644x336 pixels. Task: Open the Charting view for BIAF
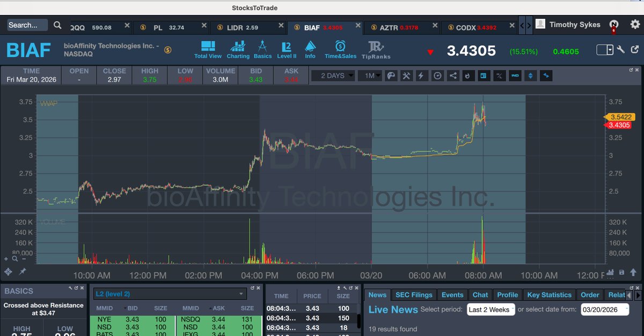[238, 48]
